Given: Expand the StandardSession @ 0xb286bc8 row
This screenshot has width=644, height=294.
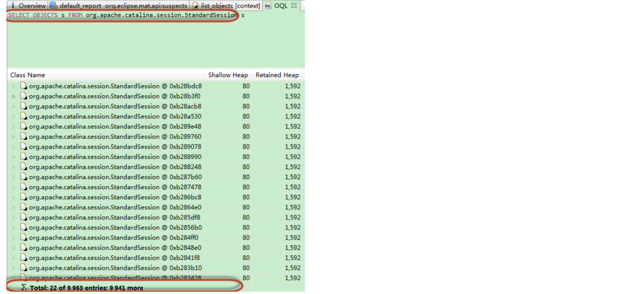Looking at the screenshot, I should tap(13, 198).
